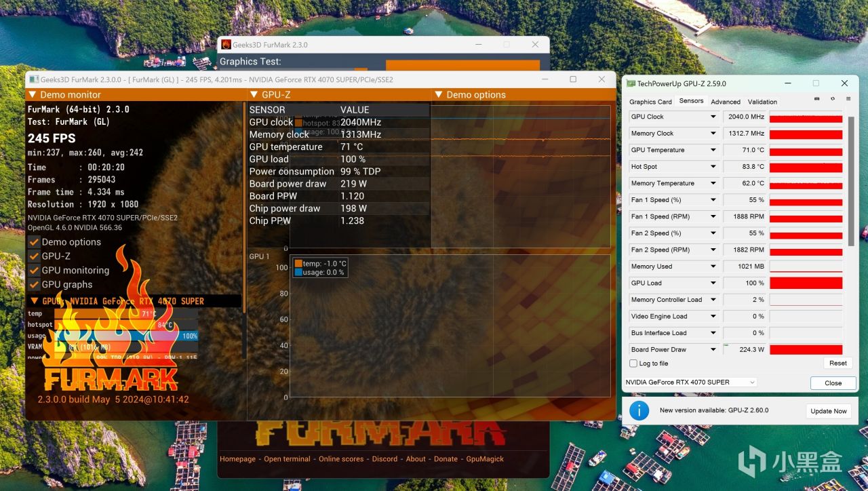Enable the Log to file checkbox
The image size is (868, 491).
(633, 364)
